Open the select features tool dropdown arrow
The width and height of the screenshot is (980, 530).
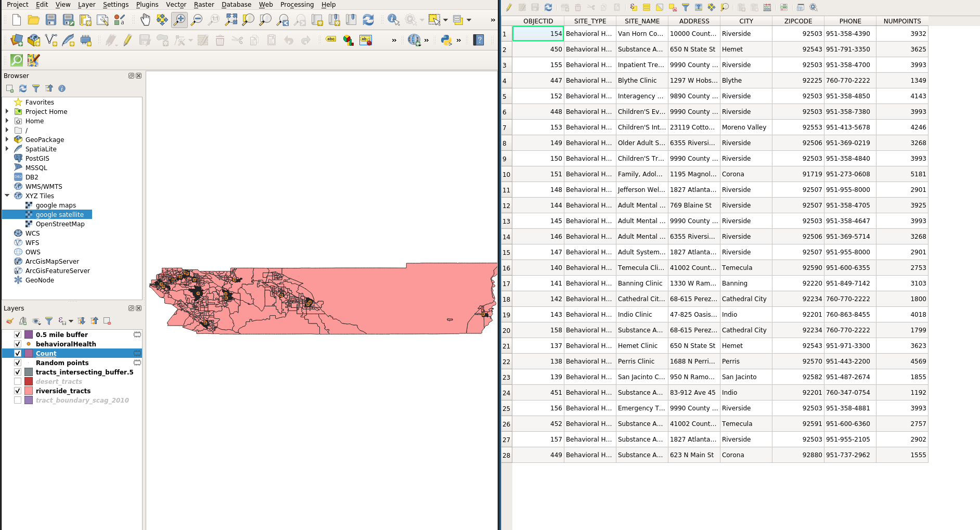click(445, 20)
